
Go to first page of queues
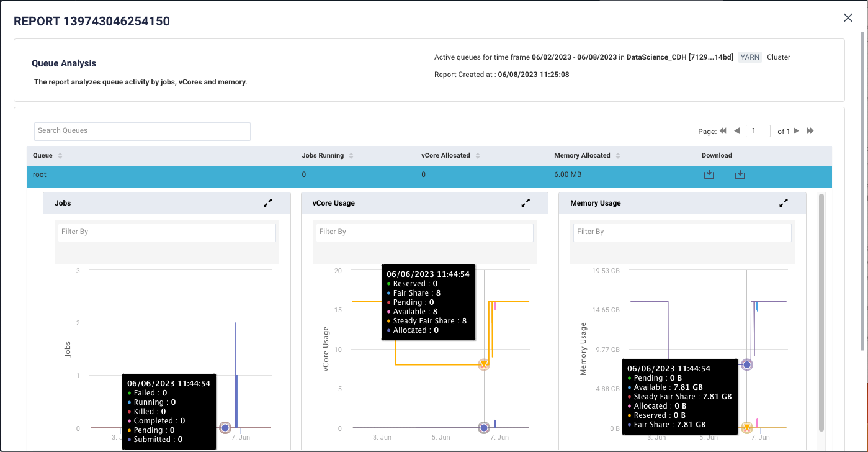(x=723, y=131)
